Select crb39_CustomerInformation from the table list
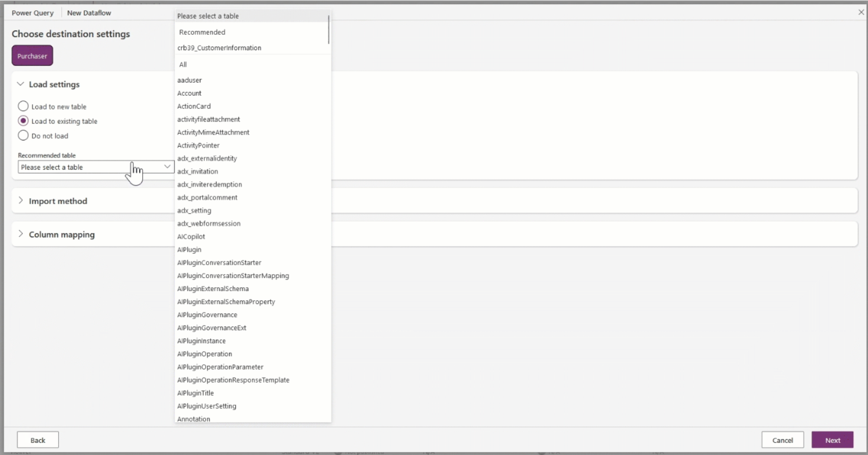This screenshot has width=868, height=455. tap(219, 48)
